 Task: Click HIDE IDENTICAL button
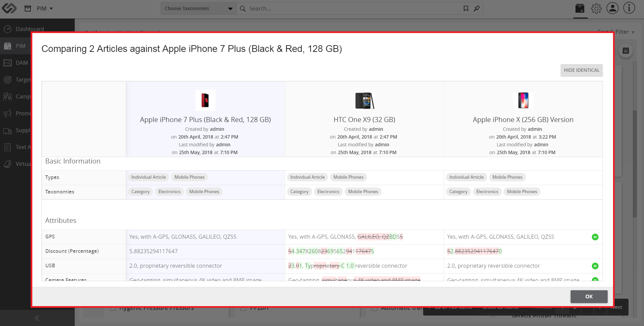click(581, 70)
